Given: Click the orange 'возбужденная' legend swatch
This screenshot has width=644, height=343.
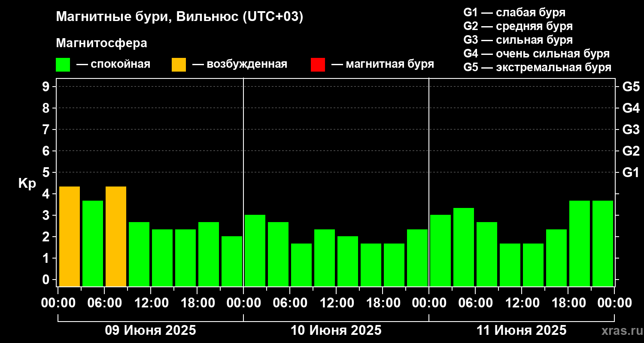Looking at the screenshot, I should tap(179, 65).
